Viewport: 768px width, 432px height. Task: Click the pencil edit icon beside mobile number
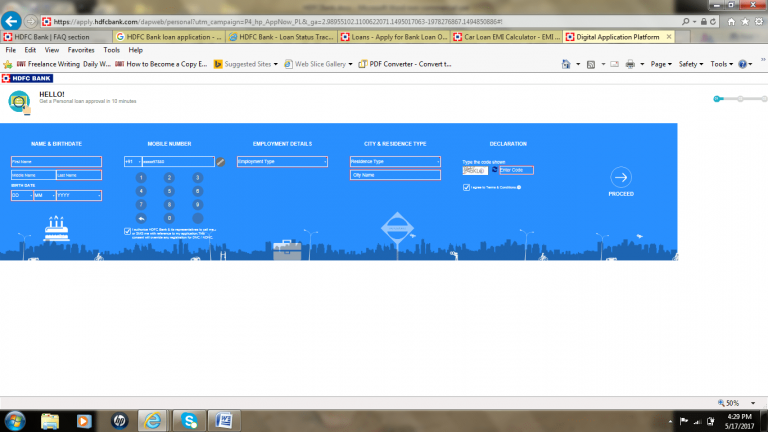pos(221,161)
